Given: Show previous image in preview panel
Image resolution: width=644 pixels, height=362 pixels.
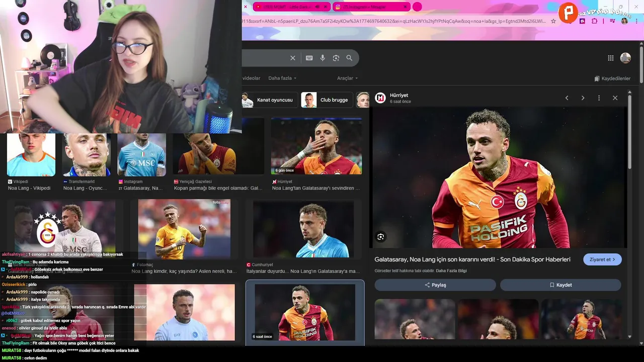Looking at the screenshot, I should point(567,98).
